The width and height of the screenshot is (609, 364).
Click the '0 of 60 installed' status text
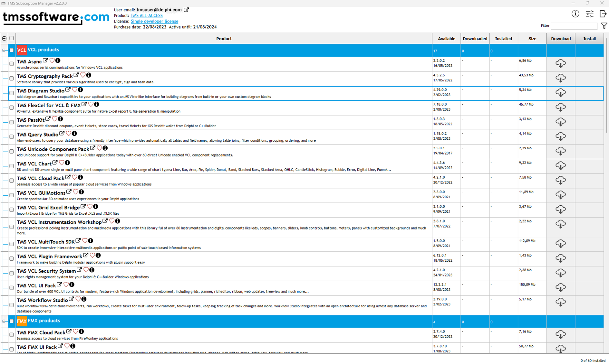pyautogui.click(x=593, y=360)
